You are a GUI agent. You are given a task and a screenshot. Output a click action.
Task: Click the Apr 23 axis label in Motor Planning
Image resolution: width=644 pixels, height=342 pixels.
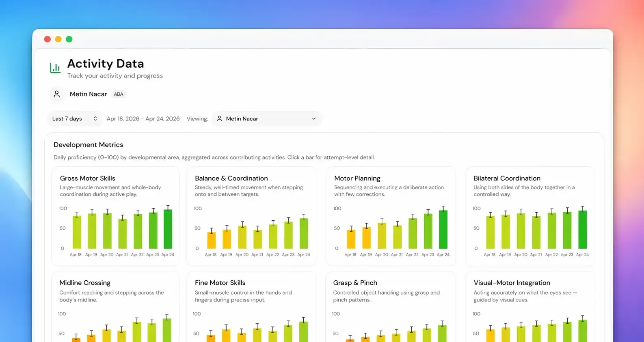[x=428, y=255]
